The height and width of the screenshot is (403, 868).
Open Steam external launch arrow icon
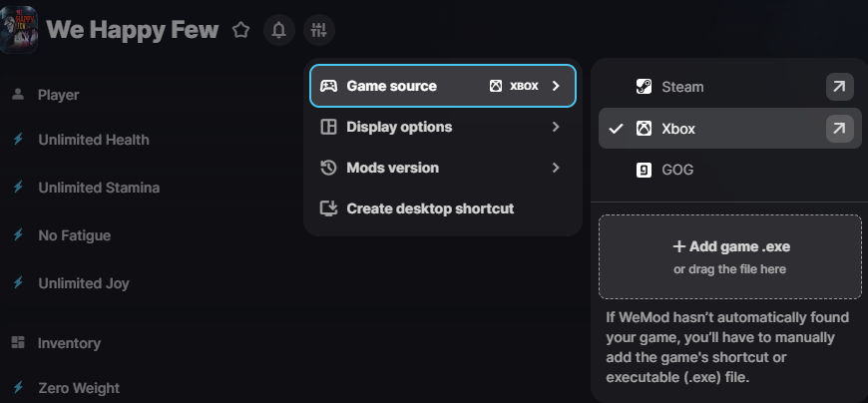click(x=839, y=87)
